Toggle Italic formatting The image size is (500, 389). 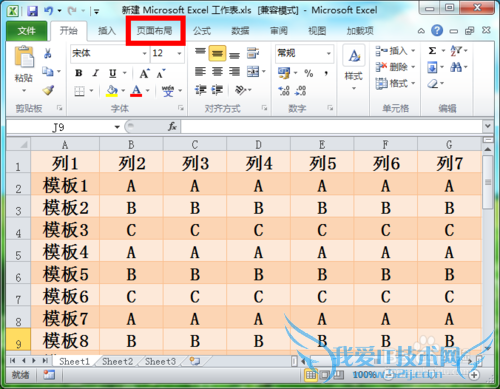click(95, 73)
